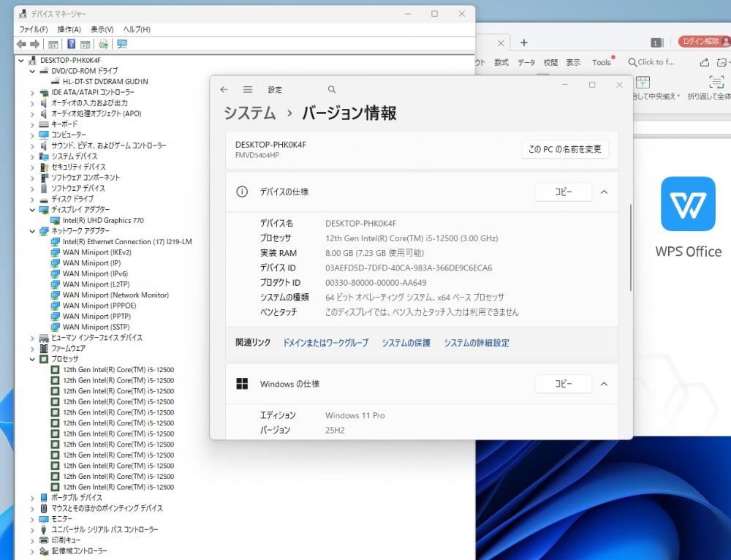Viewport: 731px width, 560px height.
Task: Expand the キーボード category
Action: coord(32,124)
